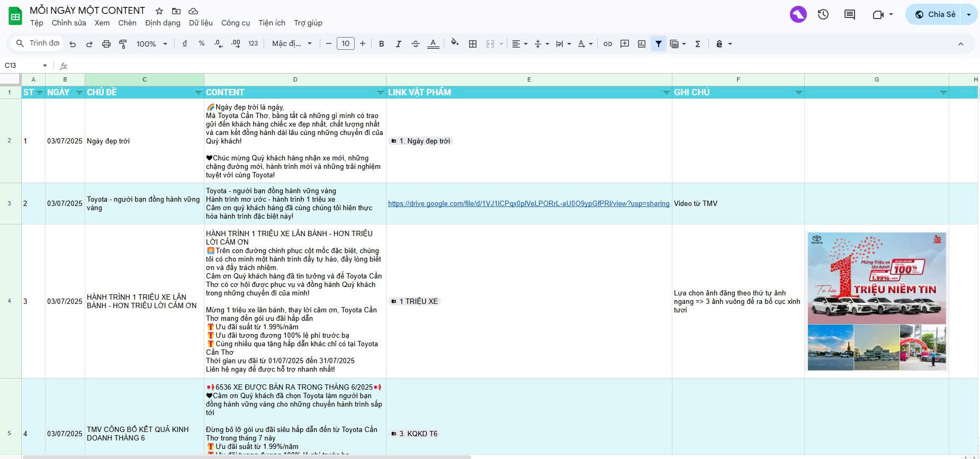Open the CONTENT column filter dropdown
The width and height of the screenshot is (980, 459).
tap(380, 93)
